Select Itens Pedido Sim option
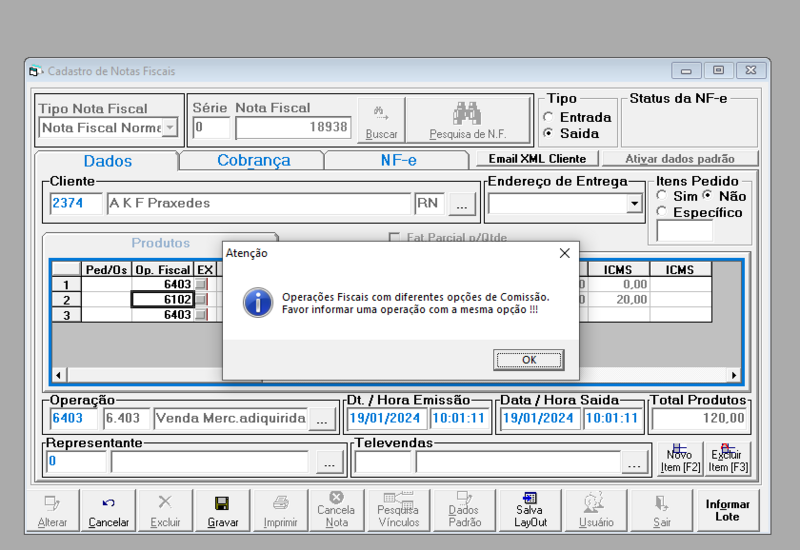The image size is (800, 550). point(662,195)
